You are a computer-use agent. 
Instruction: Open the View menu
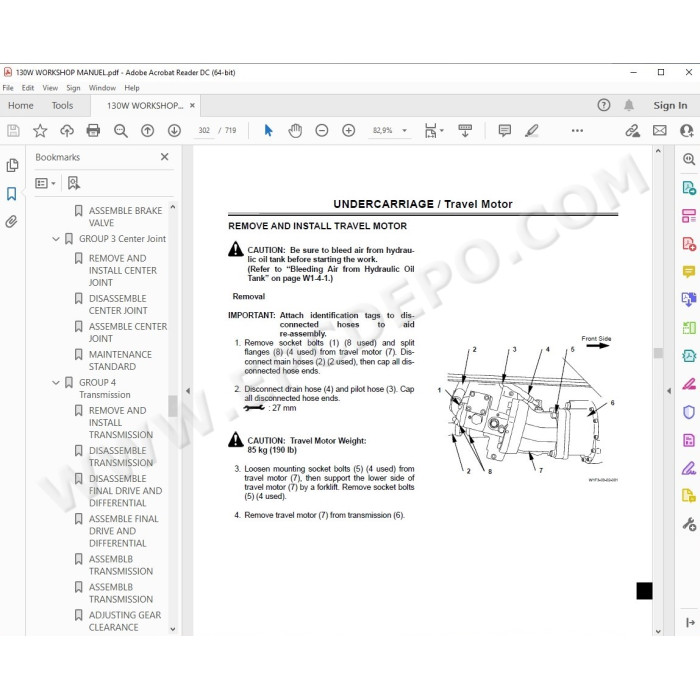click(50, 88)
